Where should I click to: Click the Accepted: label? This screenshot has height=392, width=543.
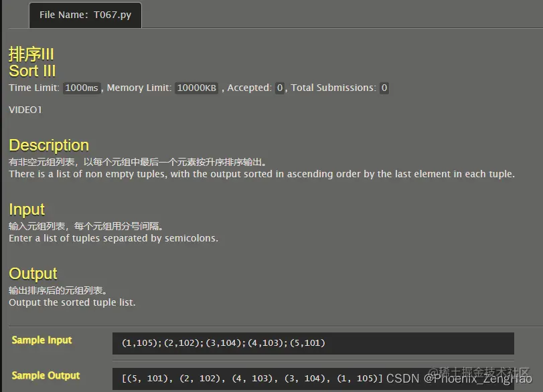coord(249,88)
